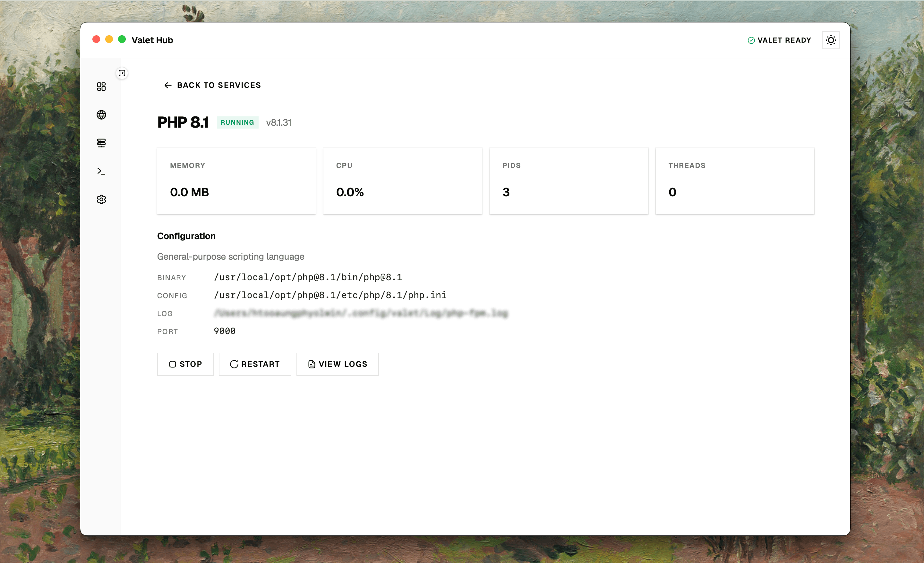The height and width of the screenshot is (563, 924).
Task: Click the PHP 8.1 heading
Action: click(183, 122)
